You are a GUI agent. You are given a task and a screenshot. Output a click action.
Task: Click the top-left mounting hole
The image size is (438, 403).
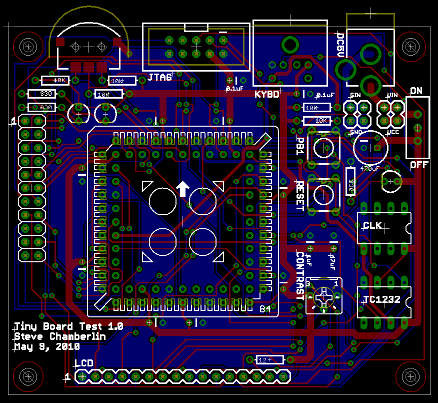point(28,47)
